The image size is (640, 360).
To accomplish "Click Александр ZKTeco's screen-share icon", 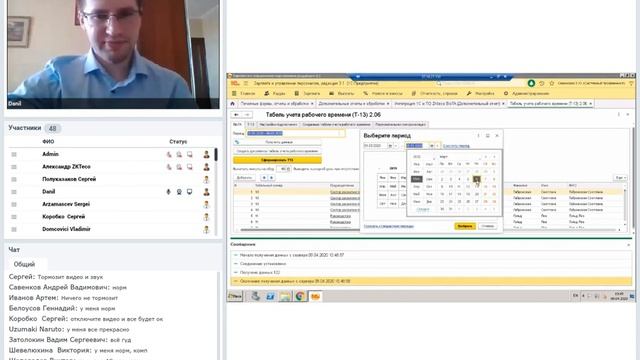I will pos(190,167).
